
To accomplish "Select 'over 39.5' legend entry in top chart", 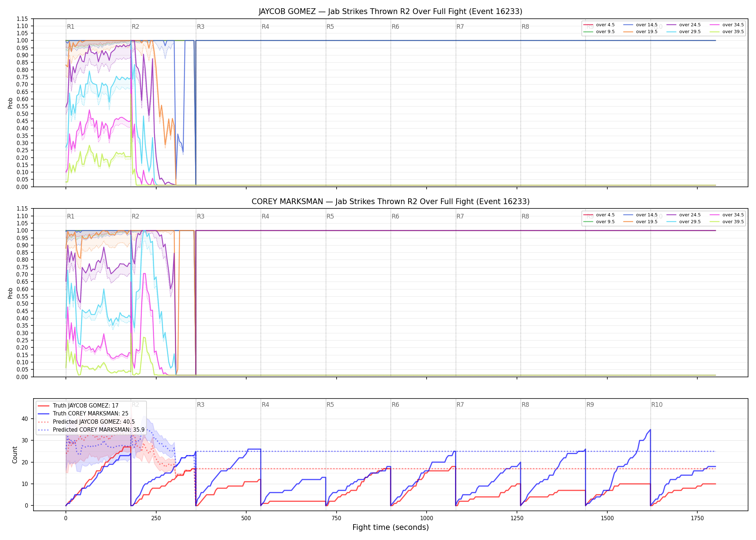I will click(727, 32).
